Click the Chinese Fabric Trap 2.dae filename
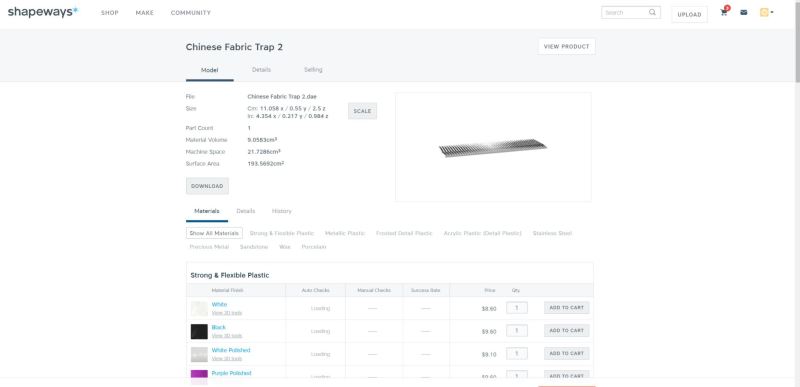The width and height of the screenshot is (800, 387). [282, 96]
